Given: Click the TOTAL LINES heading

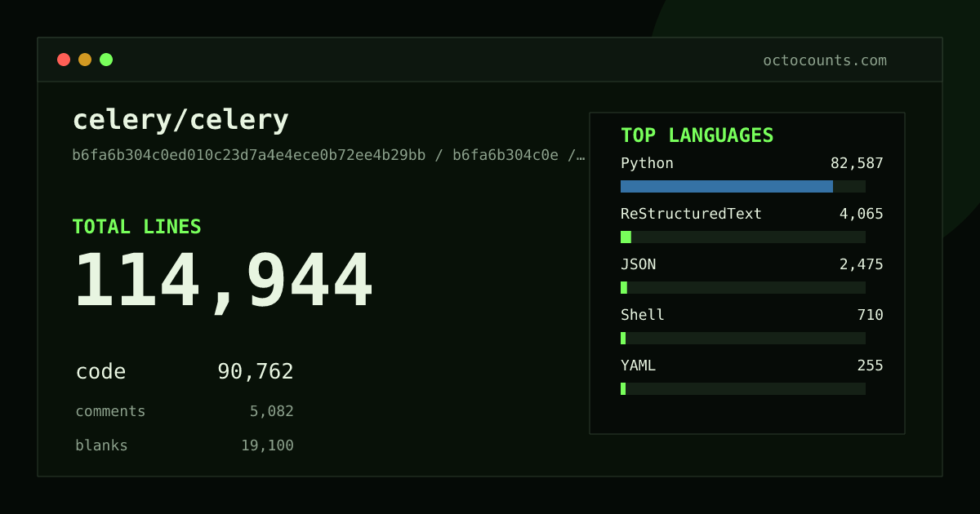Looking at the screenshot, I should 136,227.
